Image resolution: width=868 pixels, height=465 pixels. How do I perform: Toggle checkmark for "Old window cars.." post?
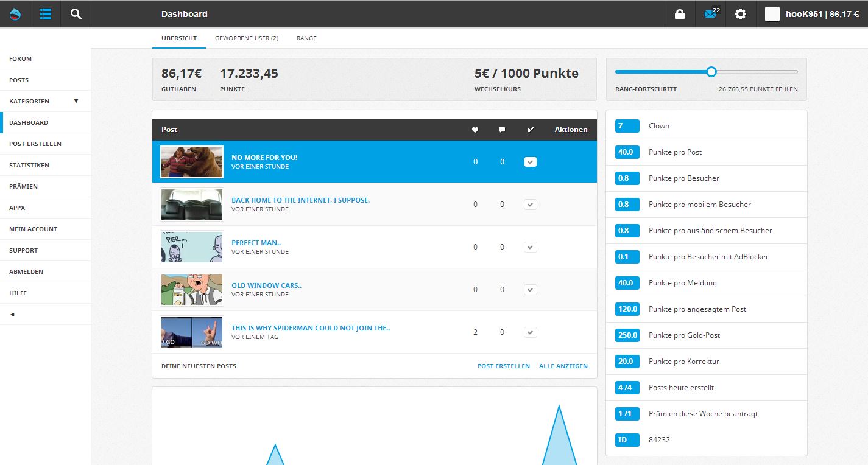click(531, 290)
